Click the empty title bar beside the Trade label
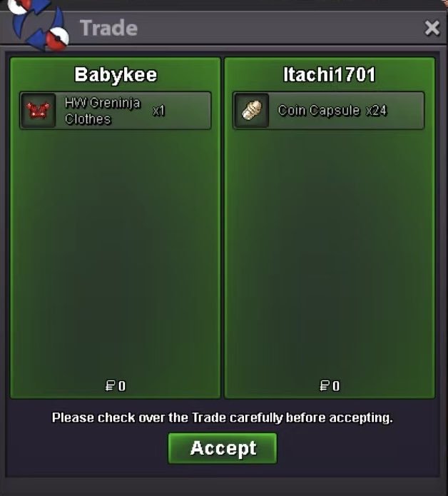This screenshot has height=496, width=448. [x=278, y=28]
